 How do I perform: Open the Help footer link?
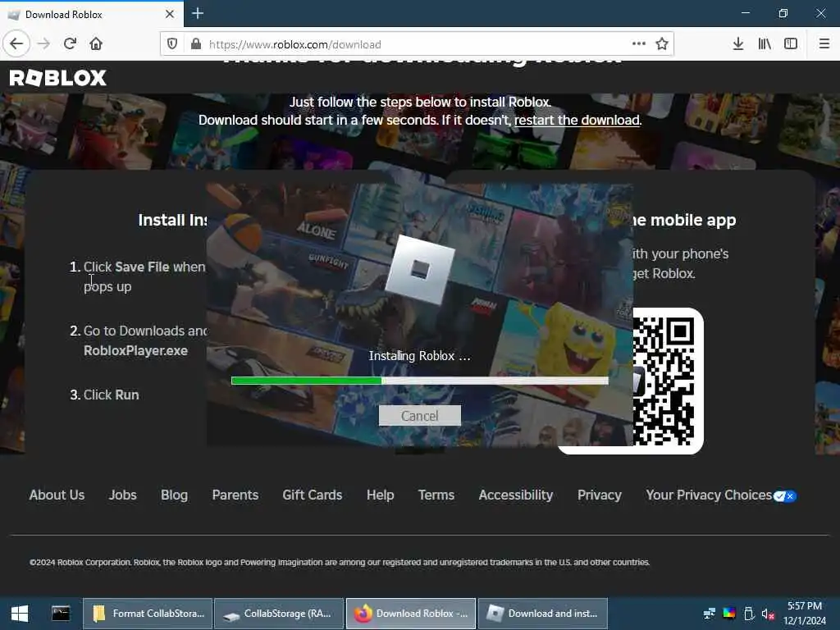pyautogui.click(x=381, y=495)
